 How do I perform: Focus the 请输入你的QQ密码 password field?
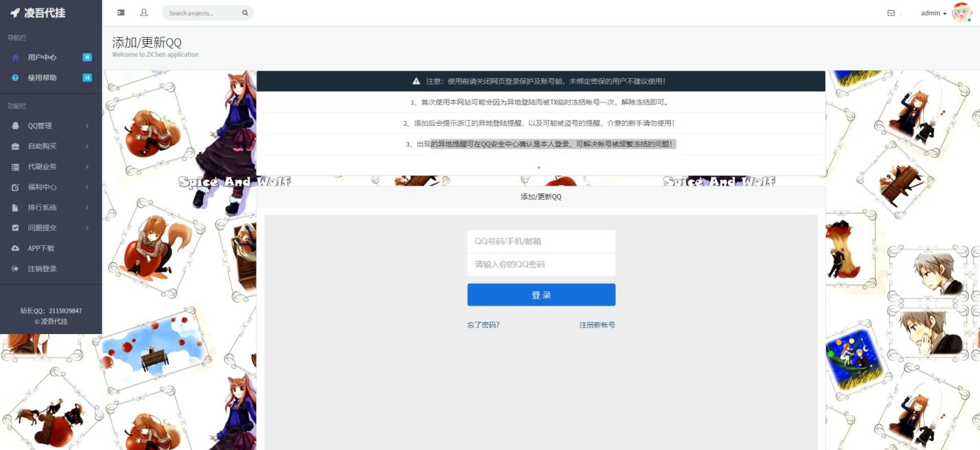pyautogui.click(x=541, y=264)
